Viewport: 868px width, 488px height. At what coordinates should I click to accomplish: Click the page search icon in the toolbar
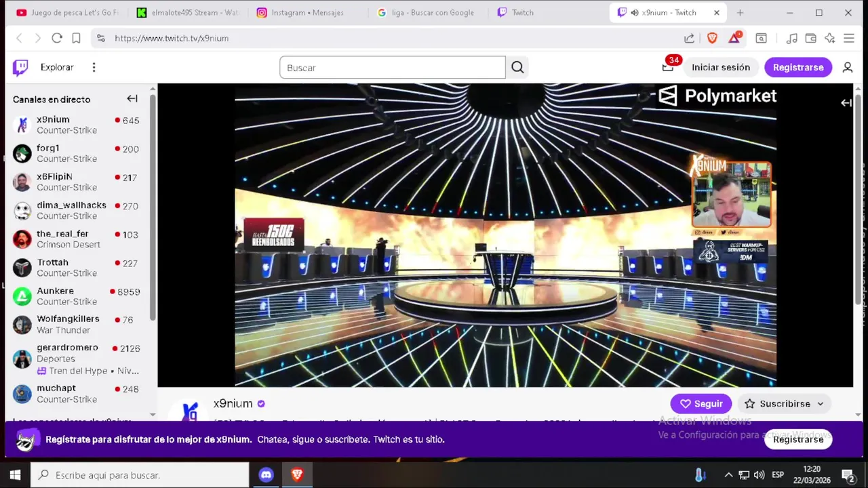point(762,38)
